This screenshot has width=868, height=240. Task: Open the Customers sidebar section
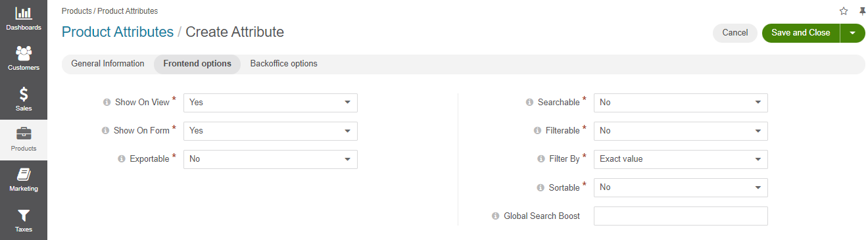tap(24, 59)
